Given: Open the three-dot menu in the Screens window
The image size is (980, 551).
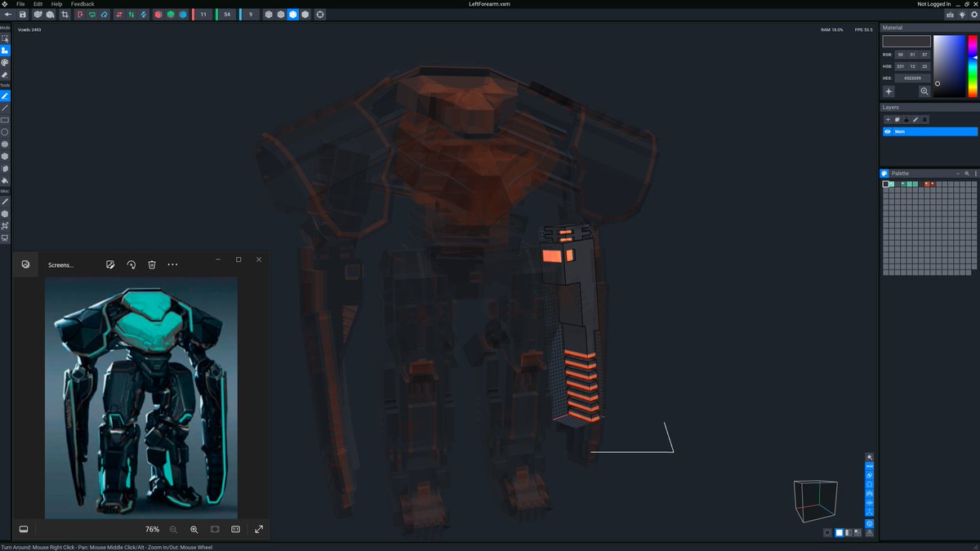Looking at the screenshot, I should point(172,264).
